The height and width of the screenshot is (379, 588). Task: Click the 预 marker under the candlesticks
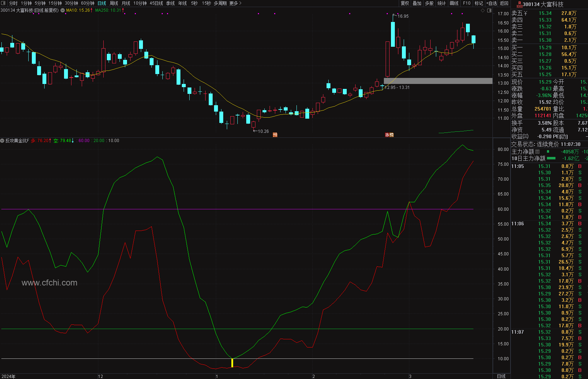(275, 135)
